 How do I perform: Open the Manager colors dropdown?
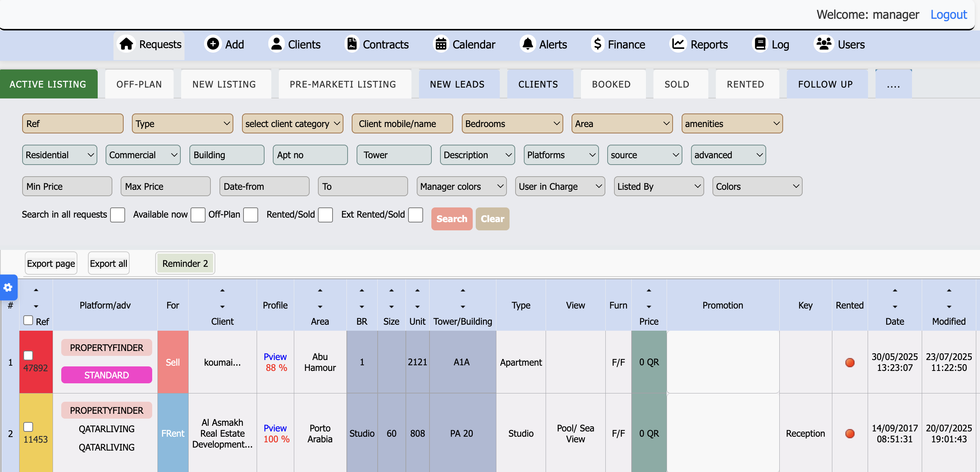coord(462,186)
